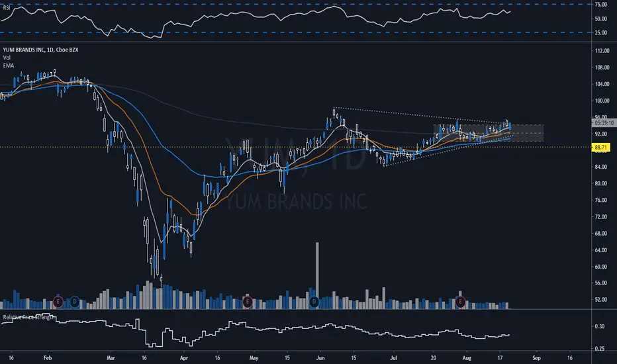Click the 72.00 price axis label
Screen dimensions: 617x364
(602, 217)
